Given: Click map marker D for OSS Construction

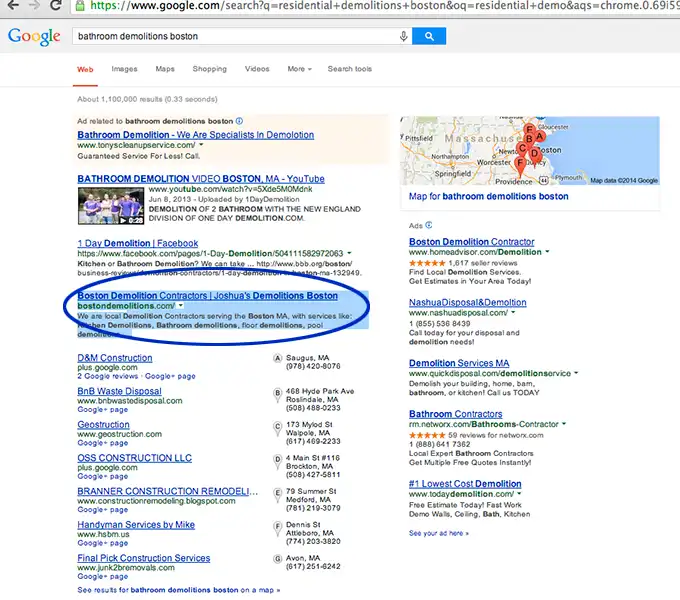Looking at the screenshot, I should coord(277,461).
